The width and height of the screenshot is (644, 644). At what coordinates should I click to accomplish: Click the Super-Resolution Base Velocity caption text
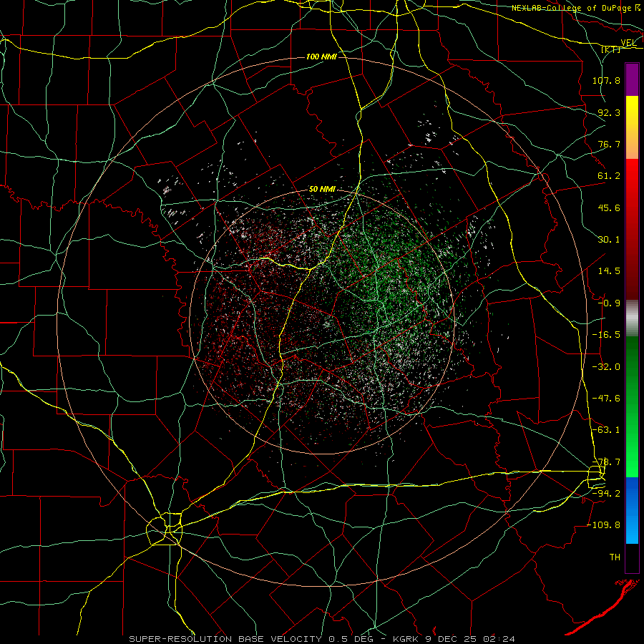[x=321, y=639]
